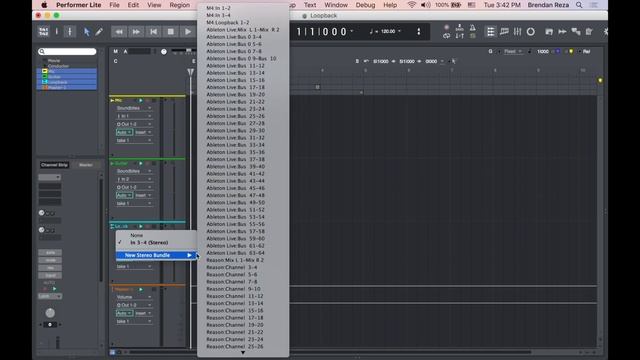Open Guitar track input '1 In 2' dropdown

[x=134, y=179]
